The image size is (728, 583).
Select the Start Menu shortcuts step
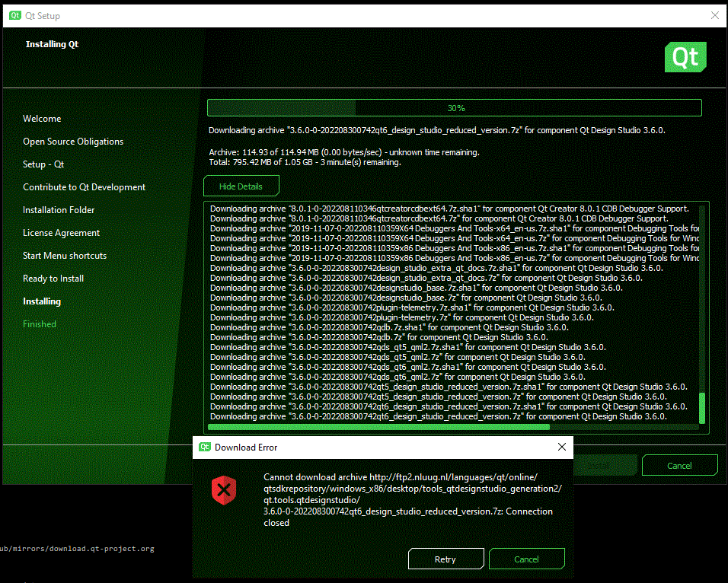65,255
